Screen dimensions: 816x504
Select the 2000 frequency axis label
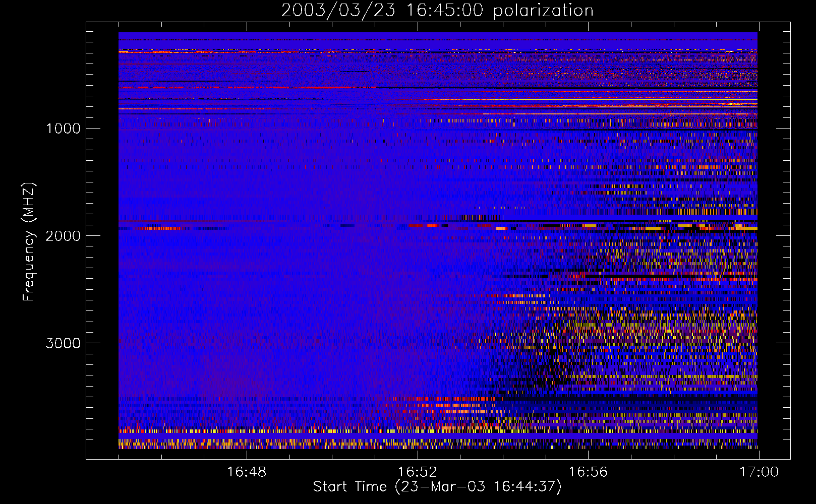(x=63, y=236)
